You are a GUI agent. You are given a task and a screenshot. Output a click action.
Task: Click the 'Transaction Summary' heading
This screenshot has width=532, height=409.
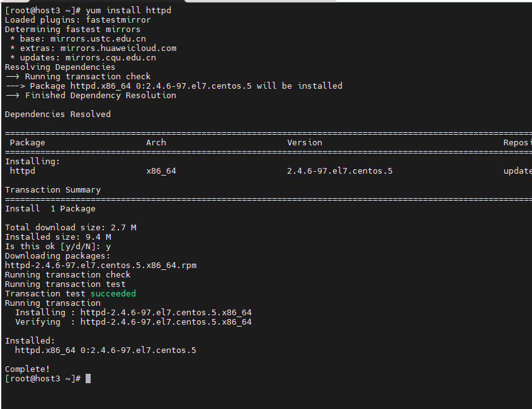[53, 190]
